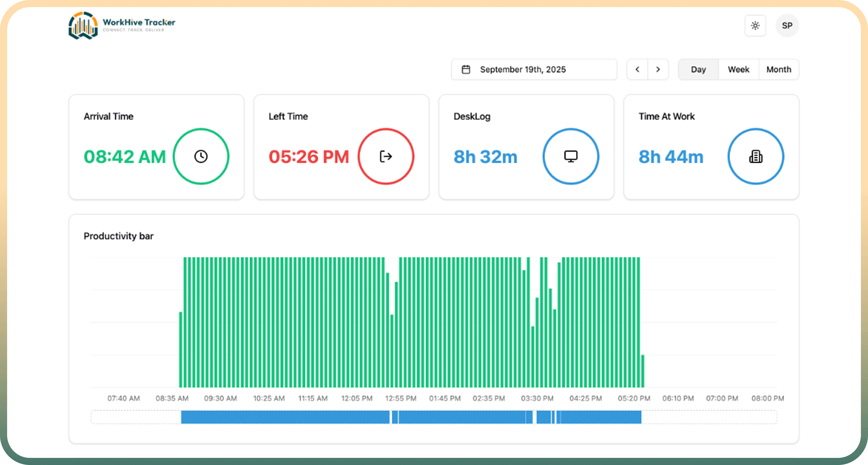Click the blue monitor icon in DeskLog
The width and height of the screenshot is (868, 465).
[571, 156]
